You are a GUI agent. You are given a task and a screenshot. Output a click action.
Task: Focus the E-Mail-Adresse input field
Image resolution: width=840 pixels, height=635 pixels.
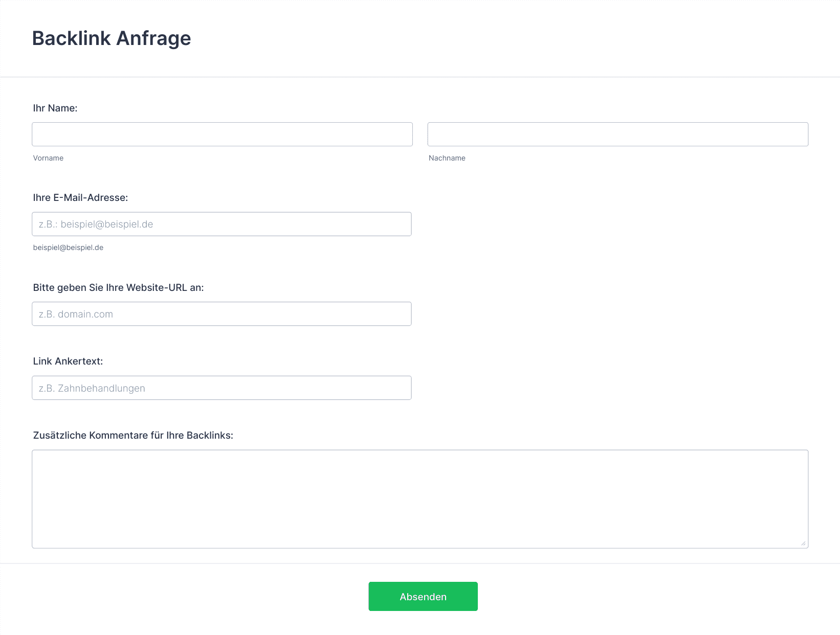[x=222, y=224]
